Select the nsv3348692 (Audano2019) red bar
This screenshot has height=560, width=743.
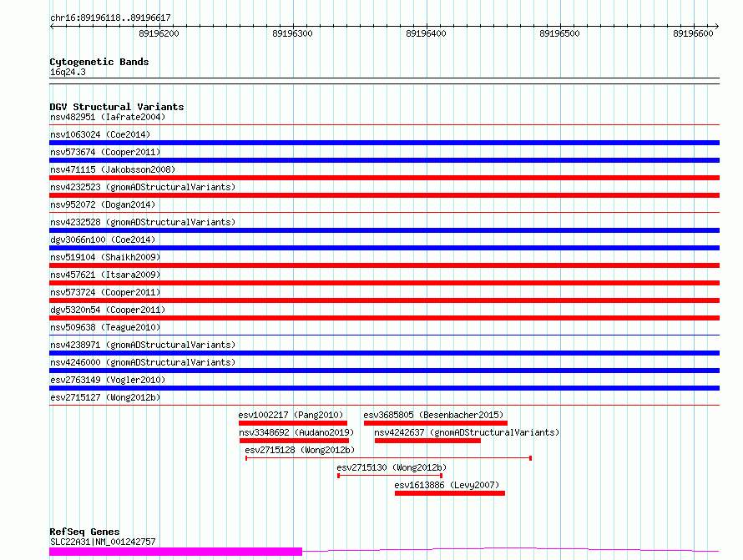tap(294, 441)
